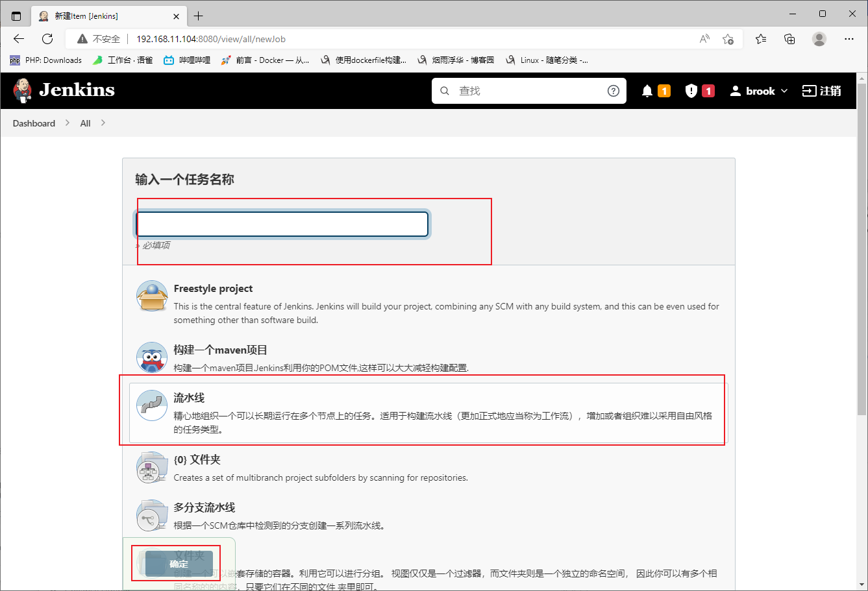The image size is (868, 591).
Task: Open the security warnings shield icon
Action: (691, 91)
